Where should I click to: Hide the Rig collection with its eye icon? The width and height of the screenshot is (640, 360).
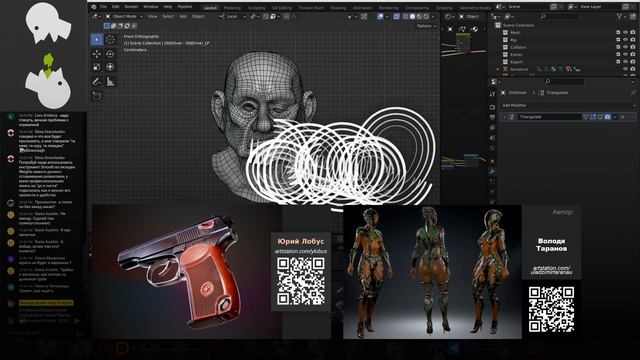pos(625,40)
